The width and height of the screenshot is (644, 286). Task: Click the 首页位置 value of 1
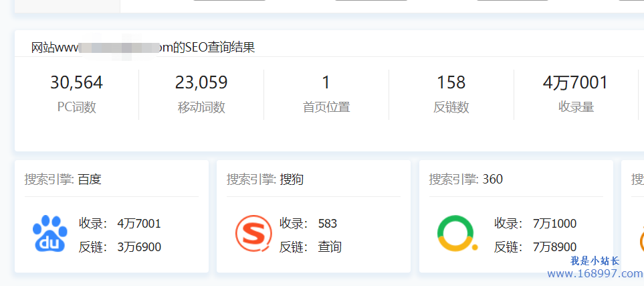[x=326, y=82]
